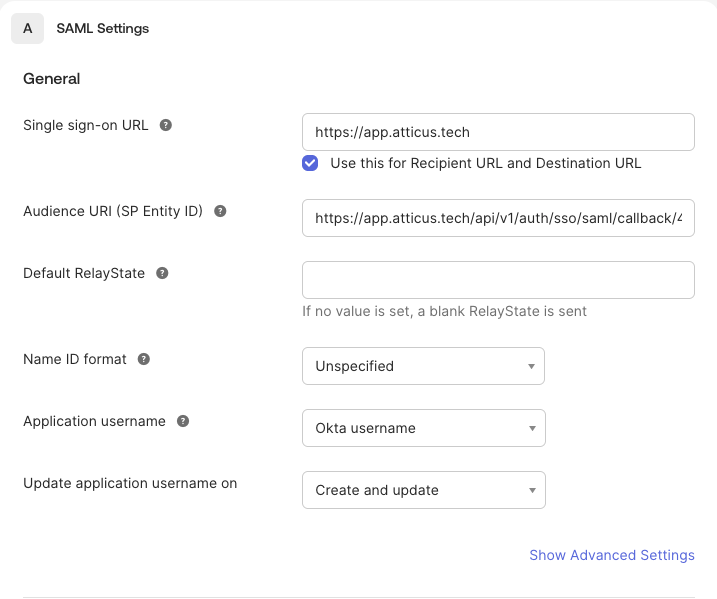Click the help icon beside Single sign-on URL
Image resolution: width=717 pixels, height=599 pixels.
166,125
